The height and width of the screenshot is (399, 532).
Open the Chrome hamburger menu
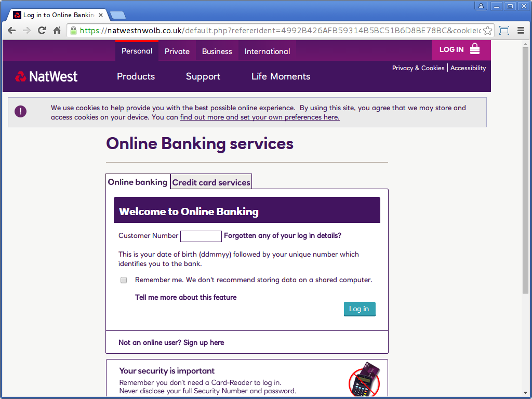pyautogui.click(x=521, y=31)
